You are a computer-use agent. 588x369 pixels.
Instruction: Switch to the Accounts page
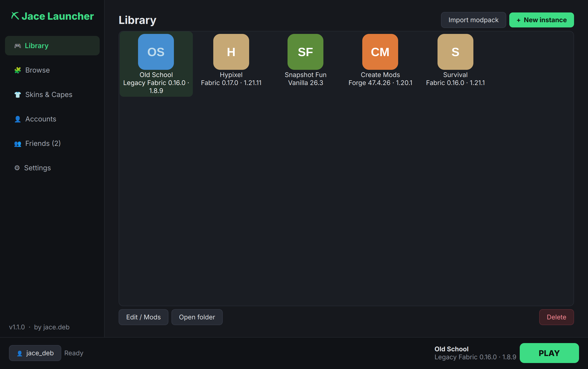[52, 119]
